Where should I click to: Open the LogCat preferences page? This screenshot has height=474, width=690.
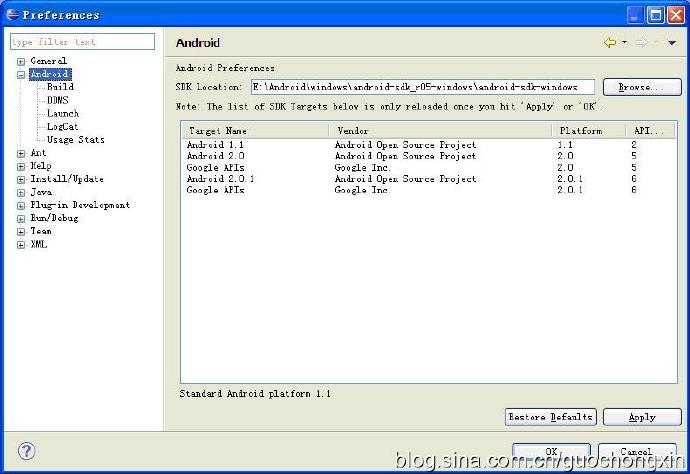62,126
